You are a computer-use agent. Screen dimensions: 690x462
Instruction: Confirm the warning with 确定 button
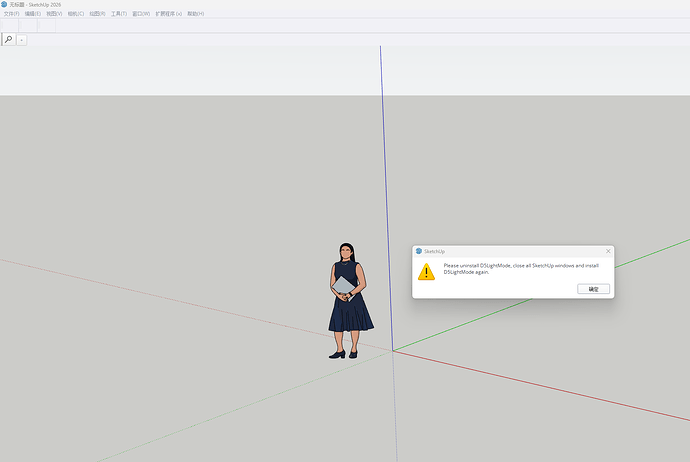point(593,289)
